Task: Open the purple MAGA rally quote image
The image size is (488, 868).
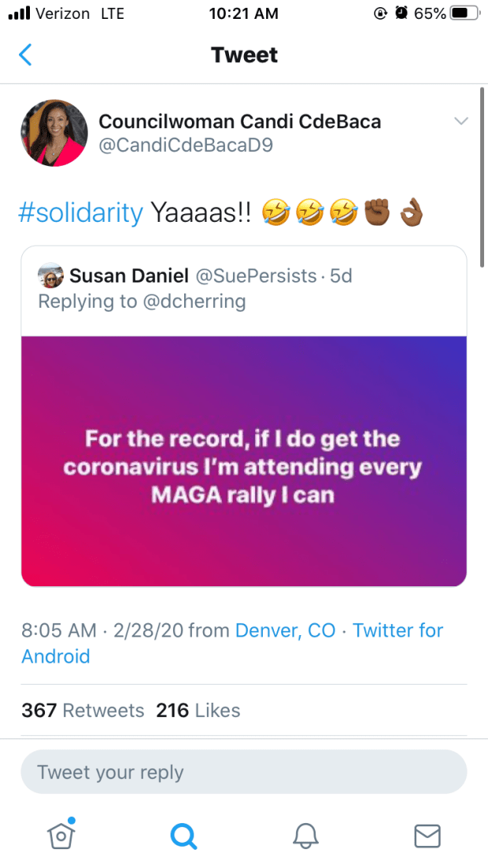Action: [x=244, y=460]
